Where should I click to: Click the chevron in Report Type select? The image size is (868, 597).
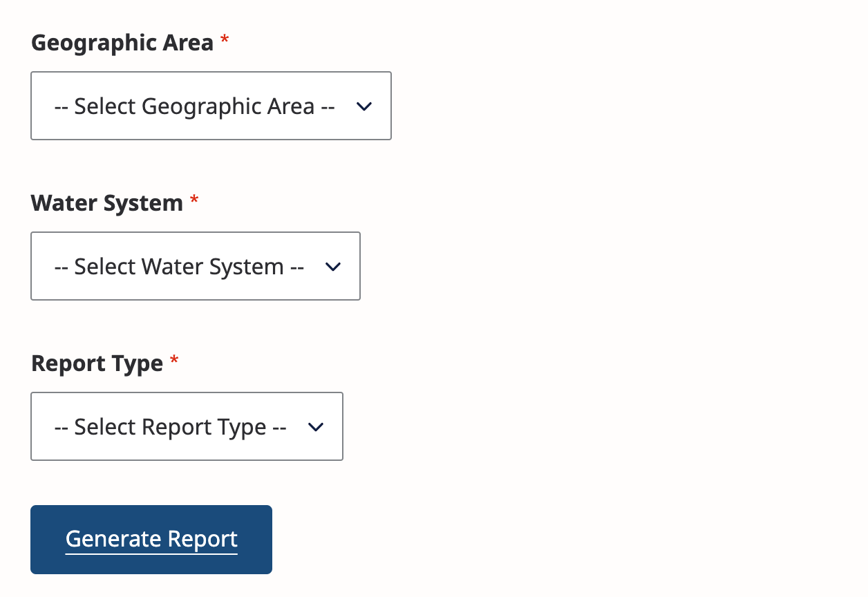[x=316, y=427]
